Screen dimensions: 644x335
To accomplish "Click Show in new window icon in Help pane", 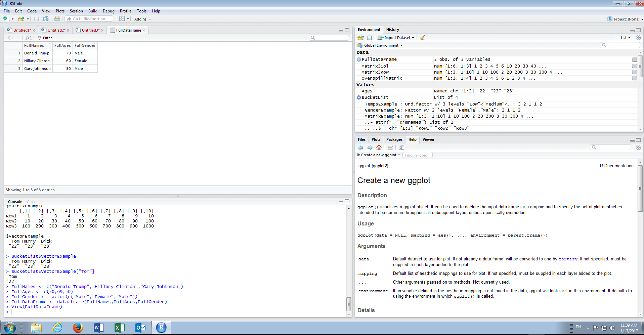I will click(401, 148).
